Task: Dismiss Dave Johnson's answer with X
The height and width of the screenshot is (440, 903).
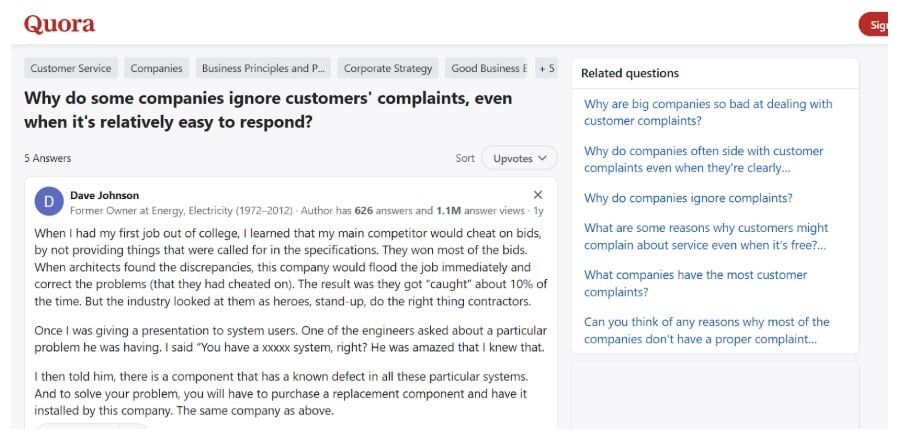Action: [x=538, y=195]
